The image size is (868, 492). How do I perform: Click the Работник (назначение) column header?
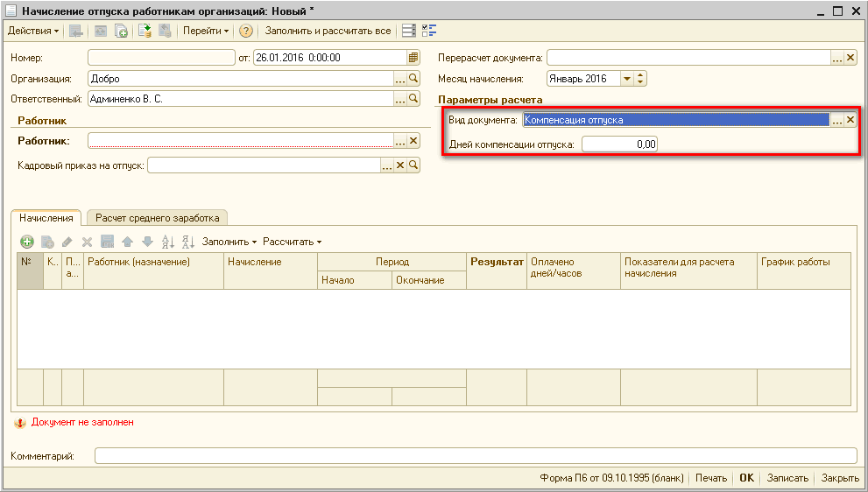(153, 271)
